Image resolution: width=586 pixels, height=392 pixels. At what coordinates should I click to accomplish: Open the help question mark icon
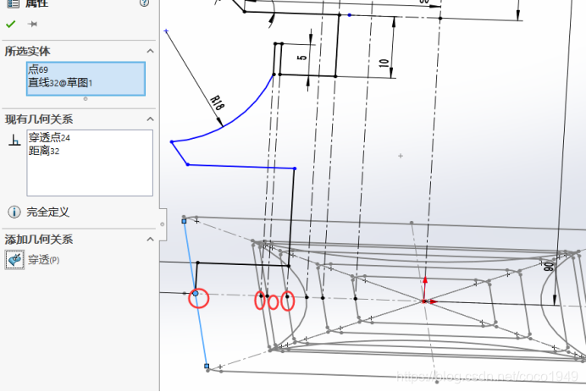pos(144,3)
